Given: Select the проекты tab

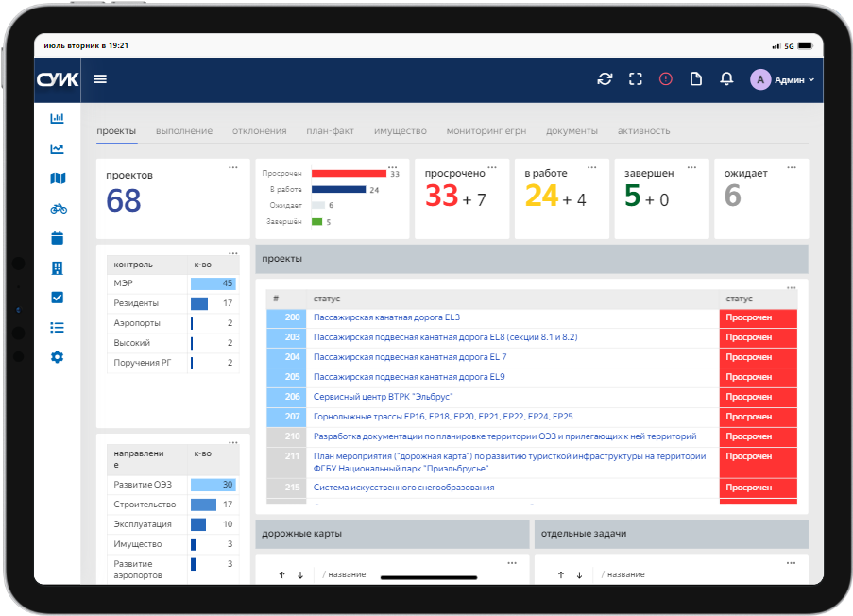Looking at the screenshot, I should (x=116, y=131).
